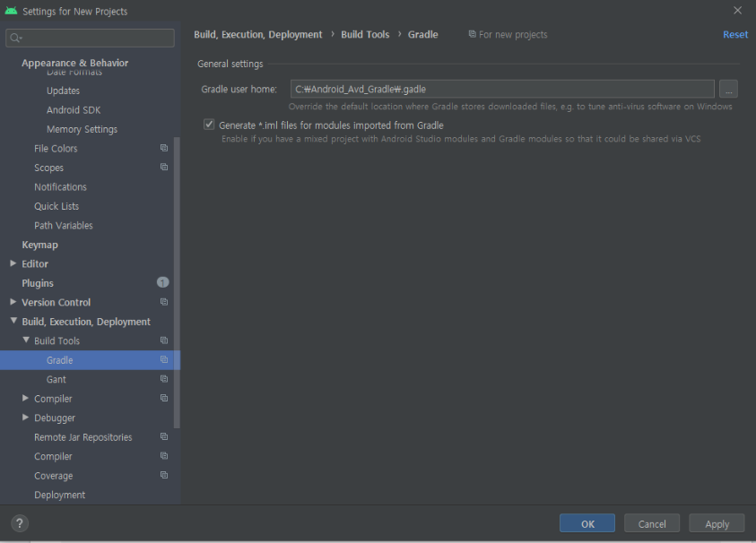Click the project-level icon beside Version Control
This screenshot has width=756, height=543.
point(164,302)
